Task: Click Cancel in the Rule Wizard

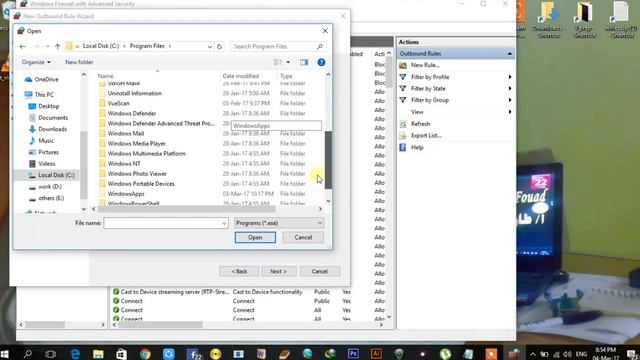Action: click(x=320, y=271)
